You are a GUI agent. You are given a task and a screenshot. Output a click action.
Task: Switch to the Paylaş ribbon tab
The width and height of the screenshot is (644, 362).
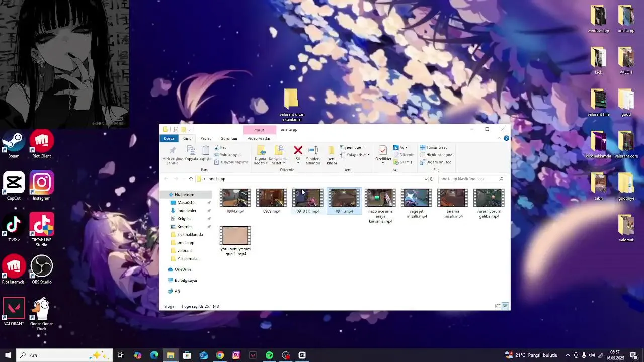point(206,138)
